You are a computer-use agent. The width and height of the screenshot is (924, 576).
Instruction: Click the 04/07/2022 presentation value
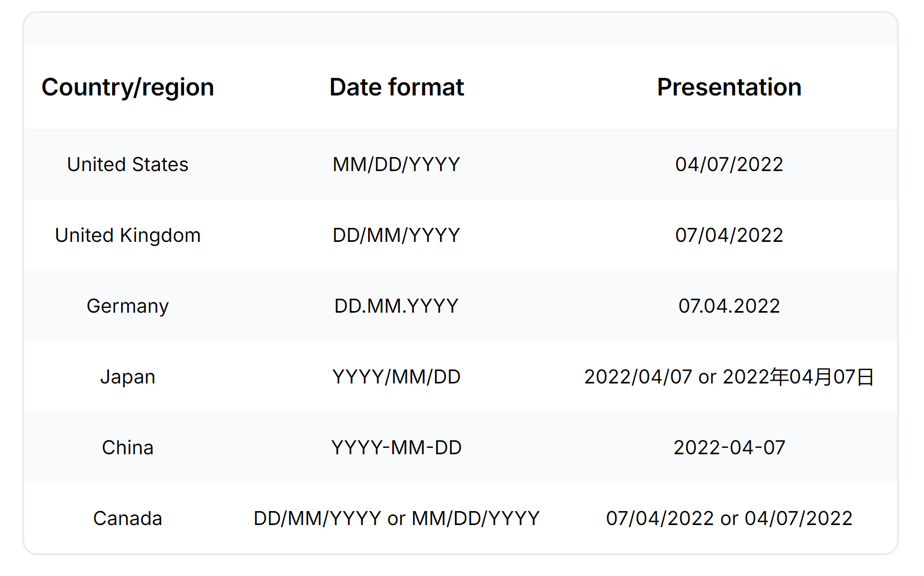(x=729, y=164)
